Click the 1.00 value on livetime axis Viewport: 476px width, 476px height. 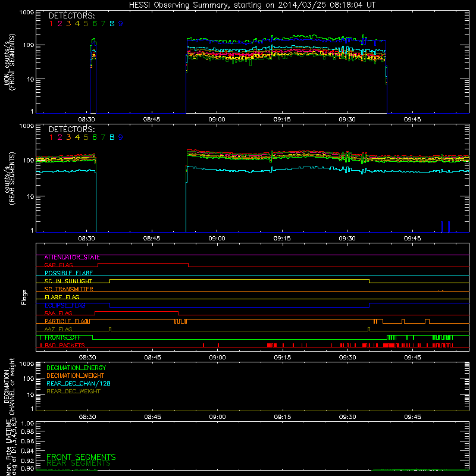click(27, 424)
